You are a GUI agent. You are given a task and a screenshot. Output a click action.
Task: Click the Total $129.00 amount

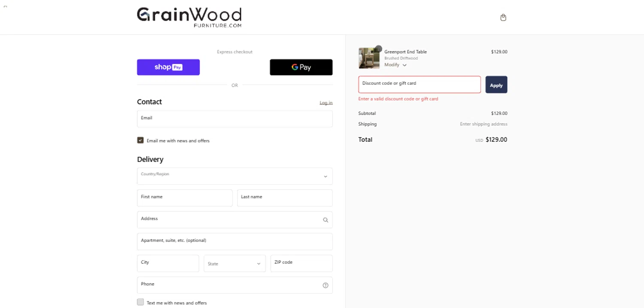(496, 140)
